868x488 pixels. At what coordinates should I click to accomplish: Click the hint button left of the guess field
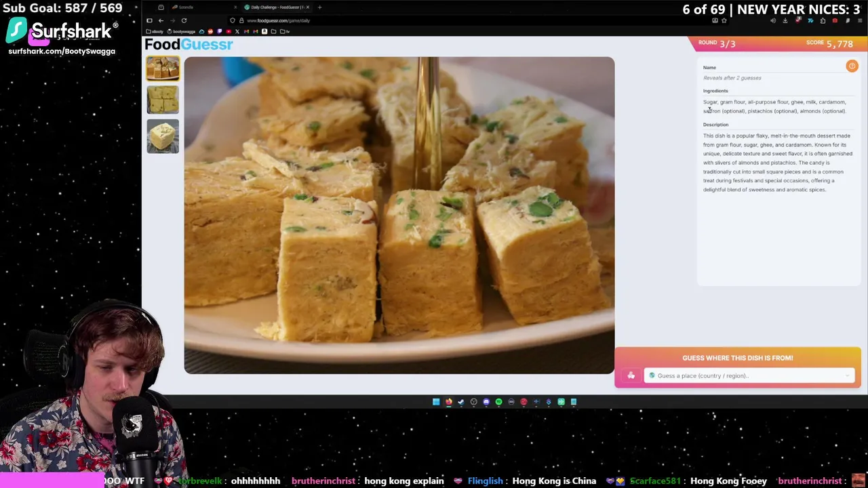click(631, 375)
